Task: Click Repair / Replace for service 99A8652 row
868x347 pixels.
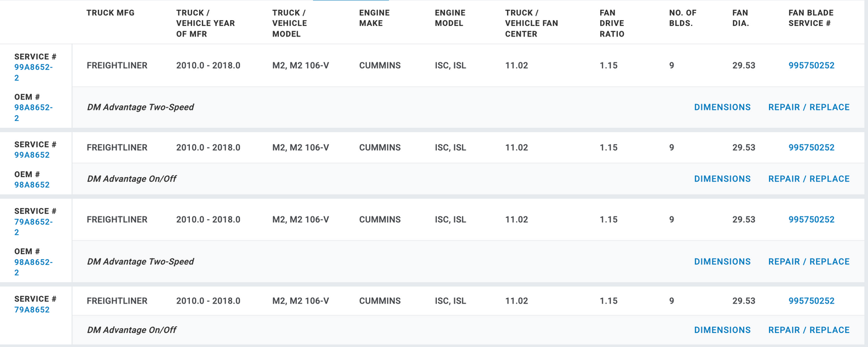Action: coord(809,179)
